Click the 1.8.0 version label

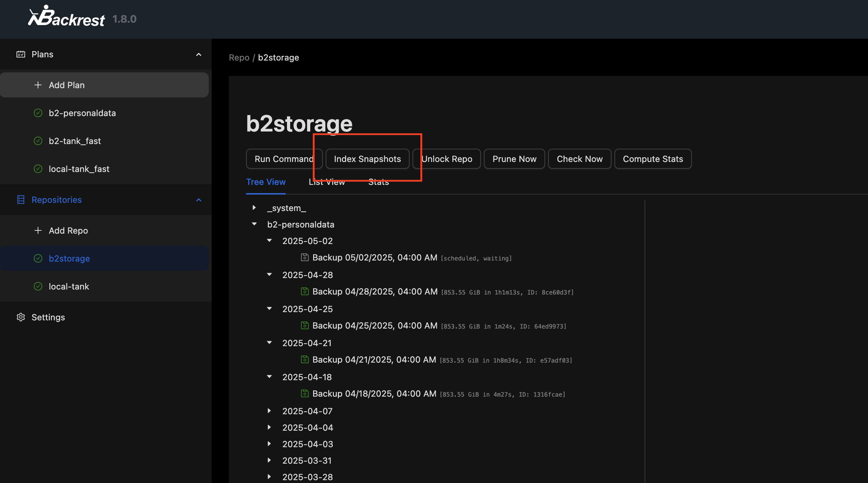(x=124, y=19)
